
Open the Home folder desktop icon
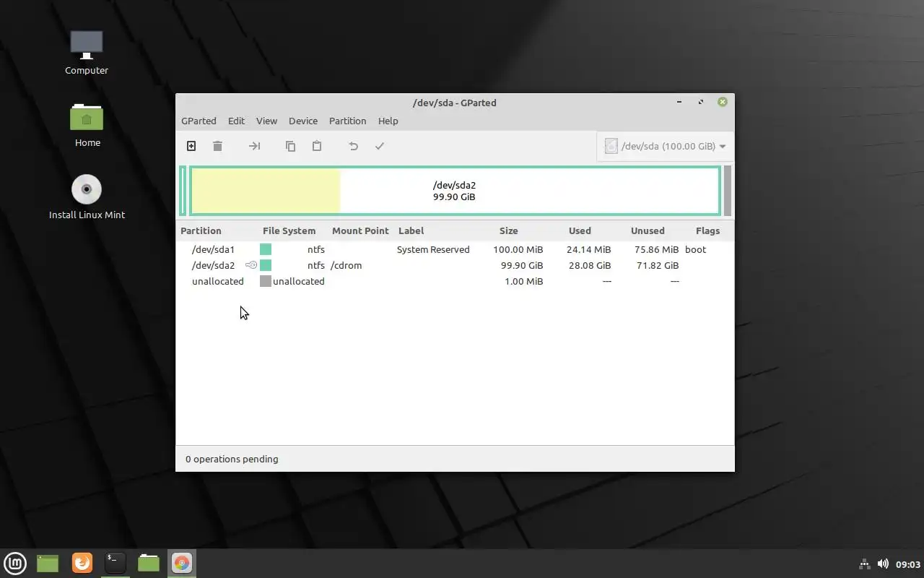point(87,124)
